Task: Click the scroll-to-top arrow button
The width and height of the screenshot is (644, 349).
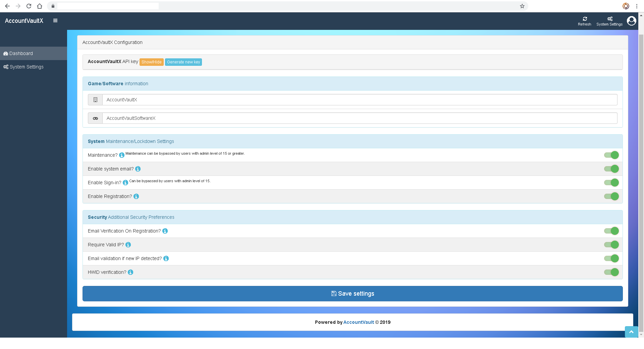Action: (631, 332)
